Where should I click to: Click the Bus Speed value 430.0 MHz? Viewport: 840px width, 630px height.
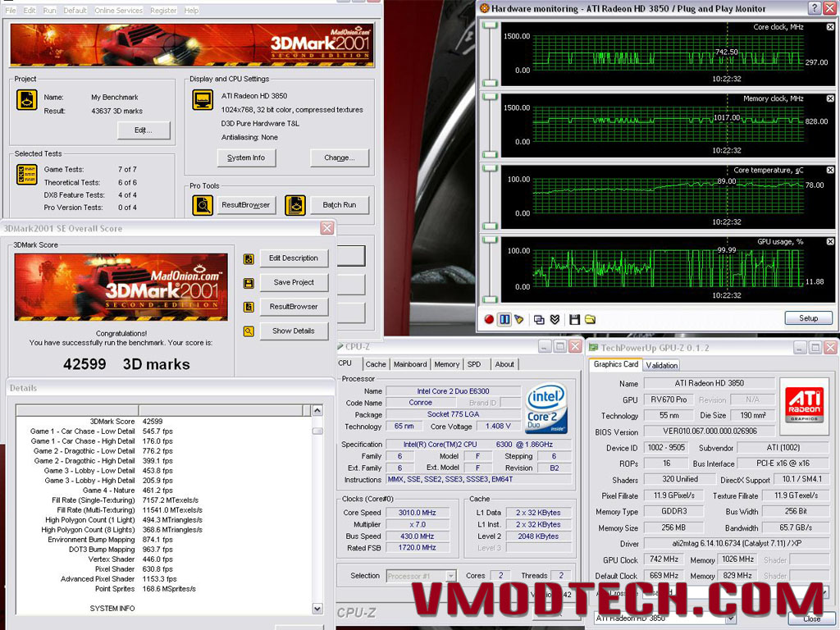418,536
